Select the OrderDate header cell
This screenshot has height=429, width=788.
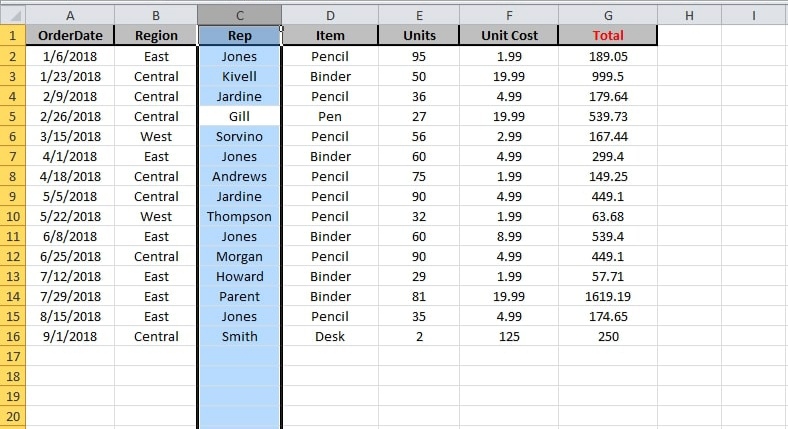(70, 36)
